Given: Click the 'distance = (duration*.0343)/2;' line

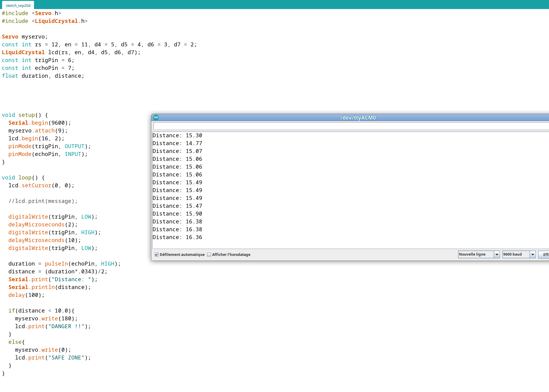Looking at the screenshot, I should click(x=58, y=272).
